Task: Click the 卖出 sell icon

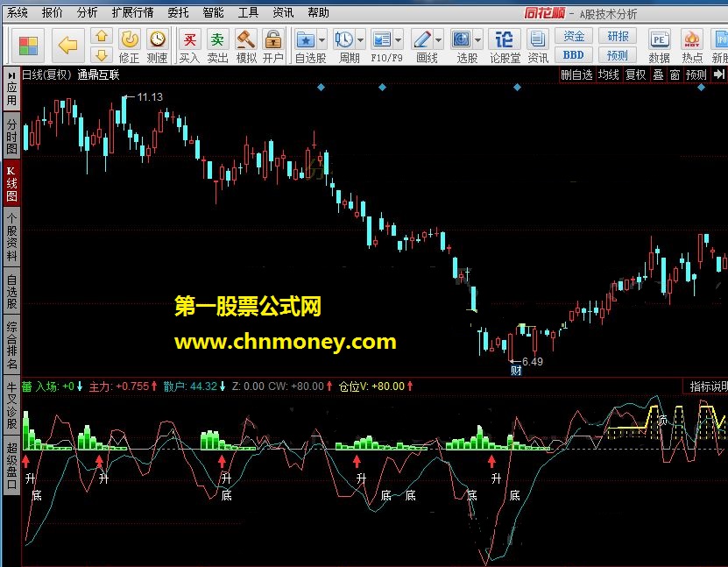Action: (217, 46)
